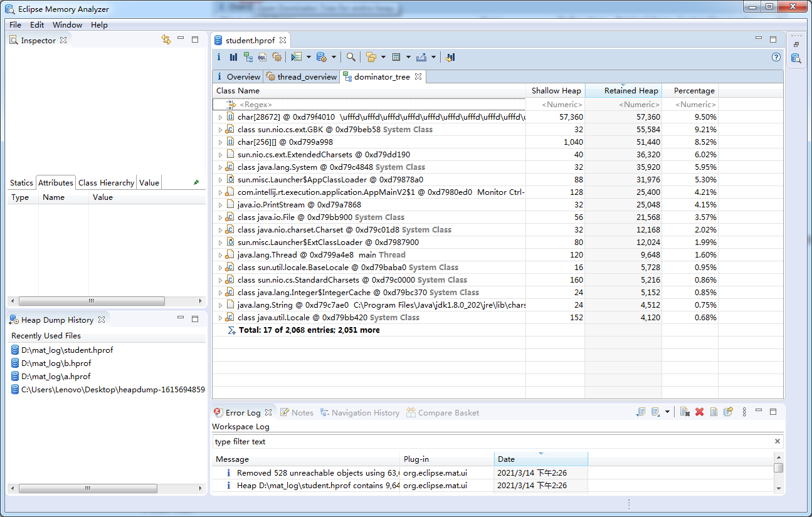Viewport: 812px width, 517px height.
Task: Run the expert system Reports icon
Action: pyautogui.click(x=297, y=57)
